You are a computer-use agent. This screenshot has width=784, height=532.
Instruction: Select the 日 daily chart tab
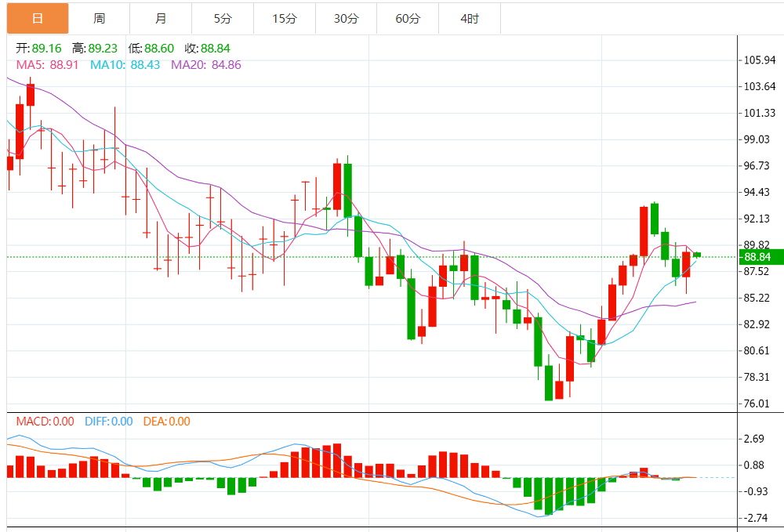(x=38, y=19)
